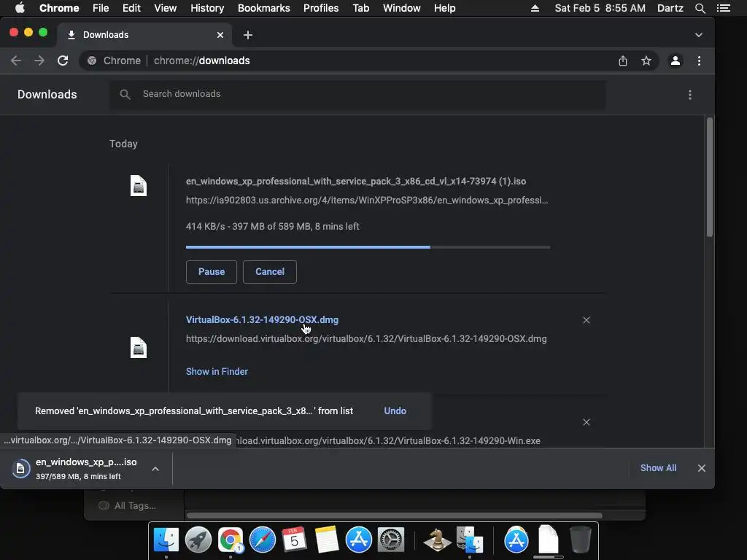Go forward with the forward arrow
Screen dimensions: 747x560
coord(39,61)
